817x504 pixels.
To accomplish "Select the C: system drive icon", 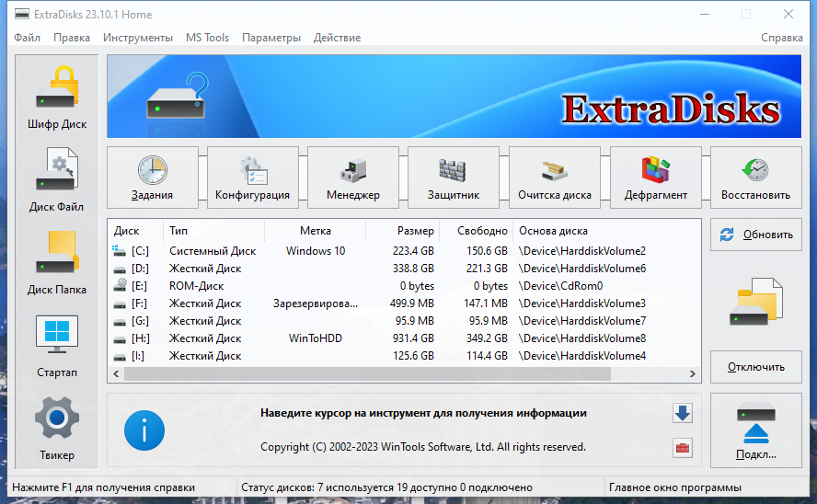I will [x=120, y=251].
